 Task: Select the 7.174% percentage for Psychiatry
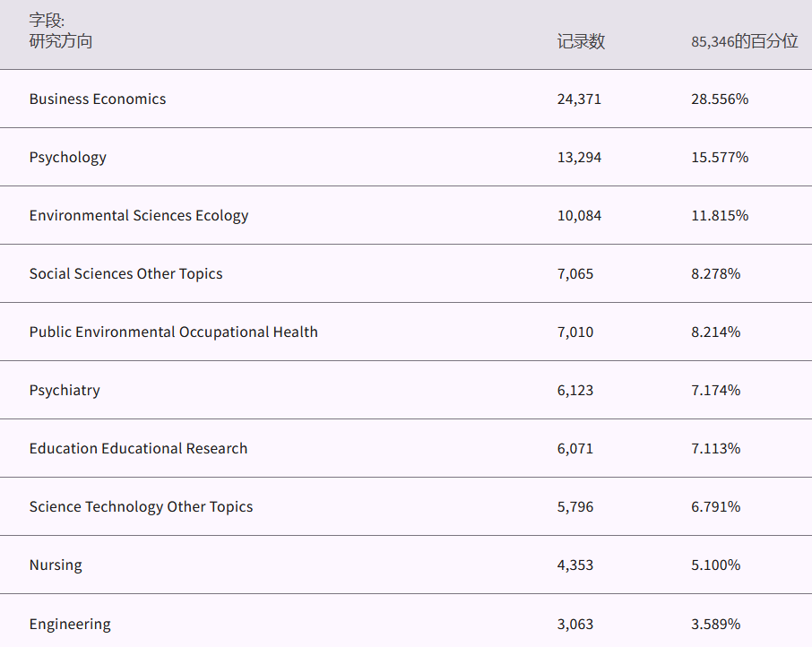[715, 390]
